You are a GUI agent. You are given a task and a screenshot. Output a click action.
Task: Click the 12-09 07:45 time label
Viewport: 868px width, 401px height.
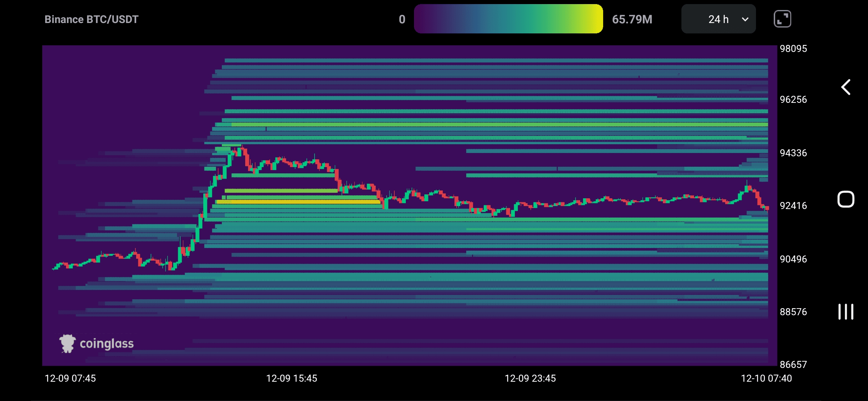tap(70, 378)
